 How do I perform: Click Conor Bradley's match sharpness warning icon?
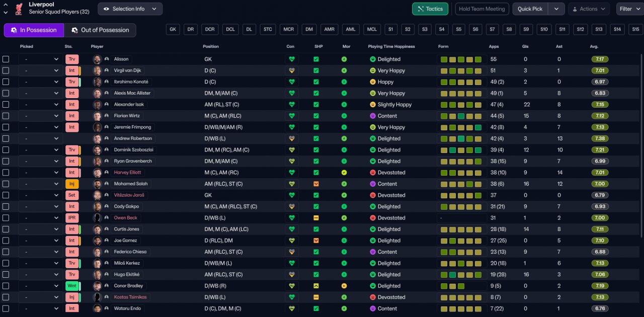[316, 286]
